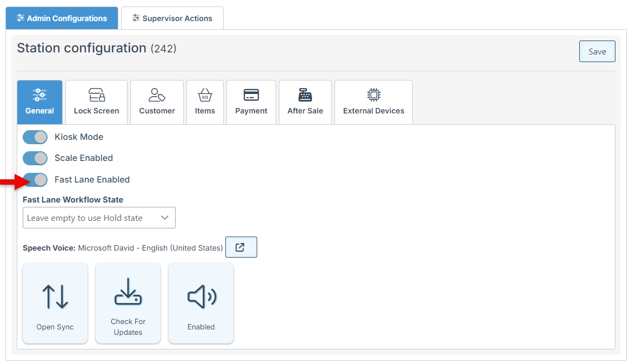Open the After Sale register tab
This screenshot has width=636, height=364.
305,102
